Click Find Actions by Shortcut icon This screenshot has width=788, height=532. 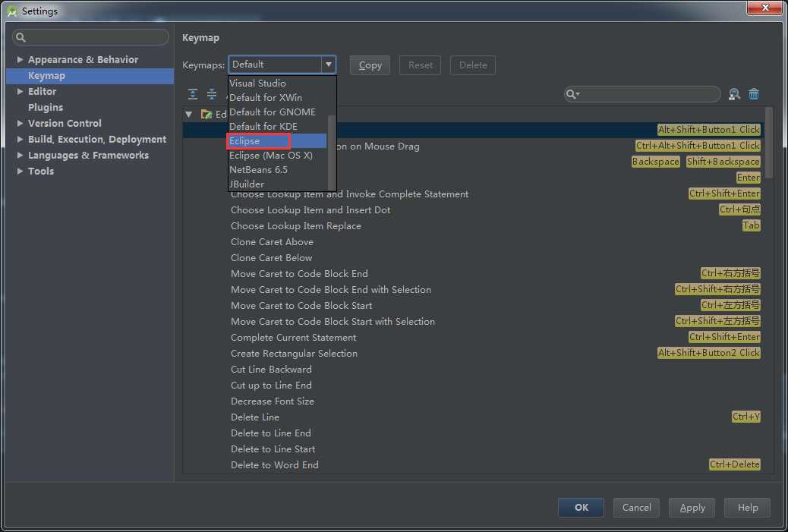tap(734, 94)
